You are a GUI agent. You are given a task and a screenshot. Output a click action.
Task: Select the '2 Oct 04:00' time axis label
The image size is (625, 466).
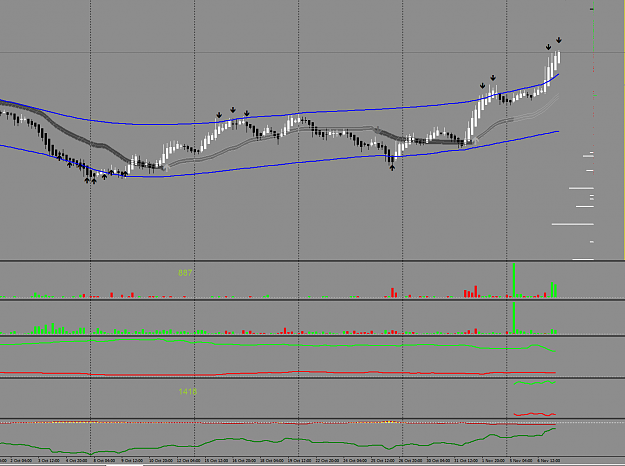pyautogui.click(x=21, y=460)
